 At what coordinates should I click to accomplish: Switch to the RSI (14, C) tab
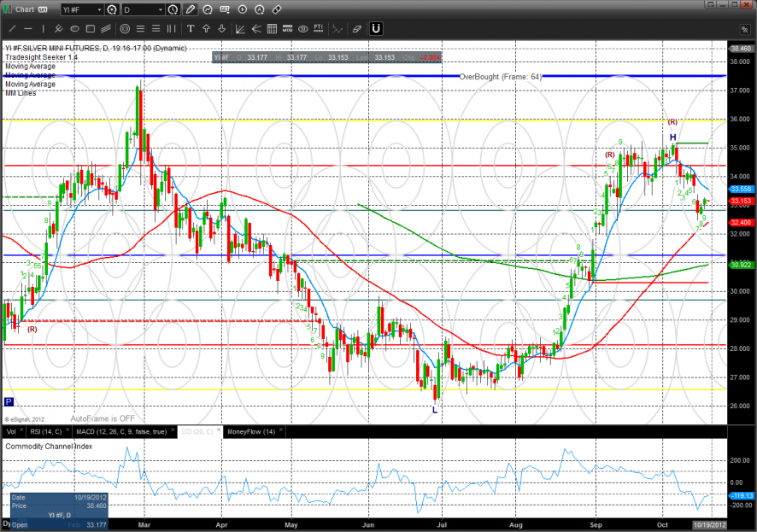(x=46, y=431)
